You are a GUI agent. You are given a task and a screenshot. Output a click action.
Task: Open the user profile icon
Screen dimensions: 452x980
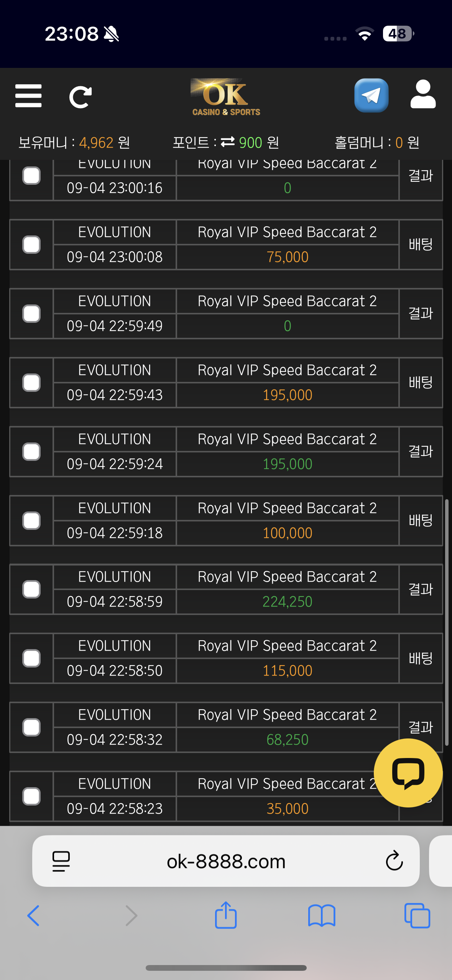423,95
